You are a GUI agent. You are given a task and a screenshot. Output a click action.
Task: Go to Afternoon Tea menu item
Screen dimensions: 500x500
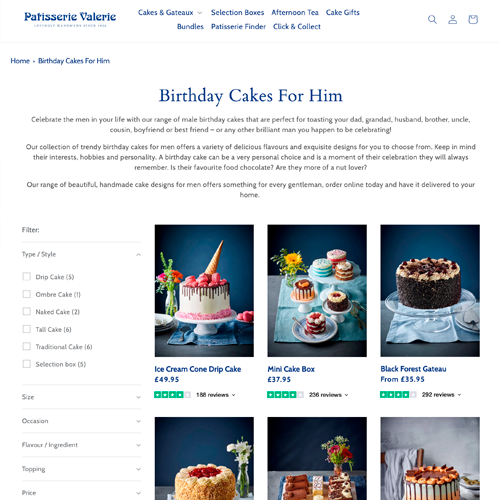click(x=295, y=13)
